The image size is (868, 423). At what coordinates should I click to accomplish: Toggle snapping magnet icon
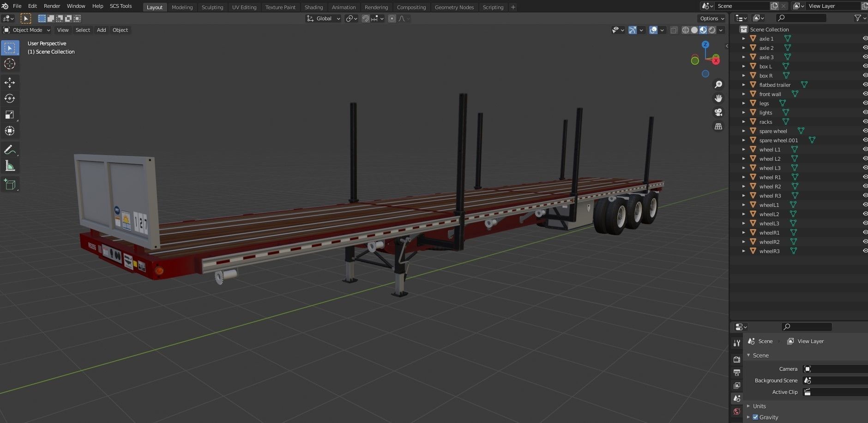tap(366, 18)
